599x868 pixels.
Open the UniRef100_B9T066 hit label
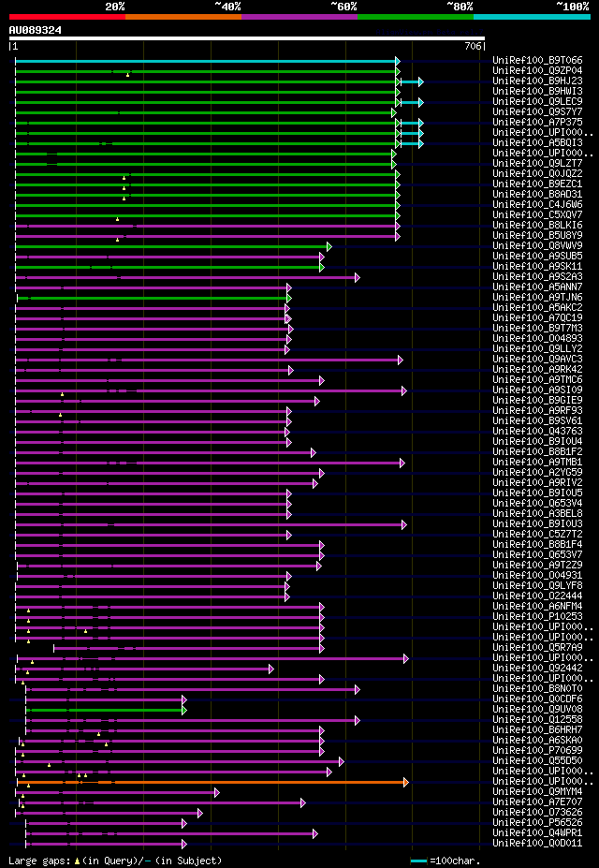pos(537,61)
